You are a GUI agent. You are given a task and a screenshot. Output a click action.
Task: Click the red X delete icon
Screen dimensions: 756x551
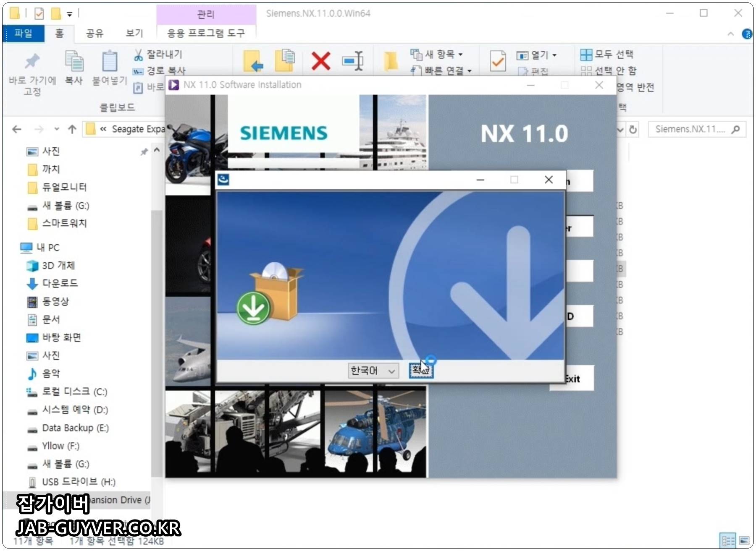click(x=321, y=61)
